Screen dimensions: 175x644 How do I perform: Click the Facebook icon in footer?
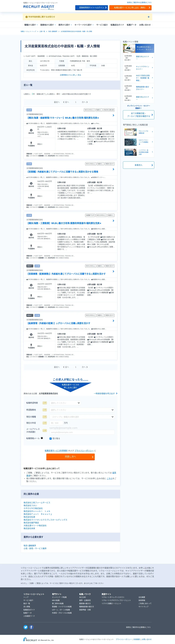(x=31, y=627)
